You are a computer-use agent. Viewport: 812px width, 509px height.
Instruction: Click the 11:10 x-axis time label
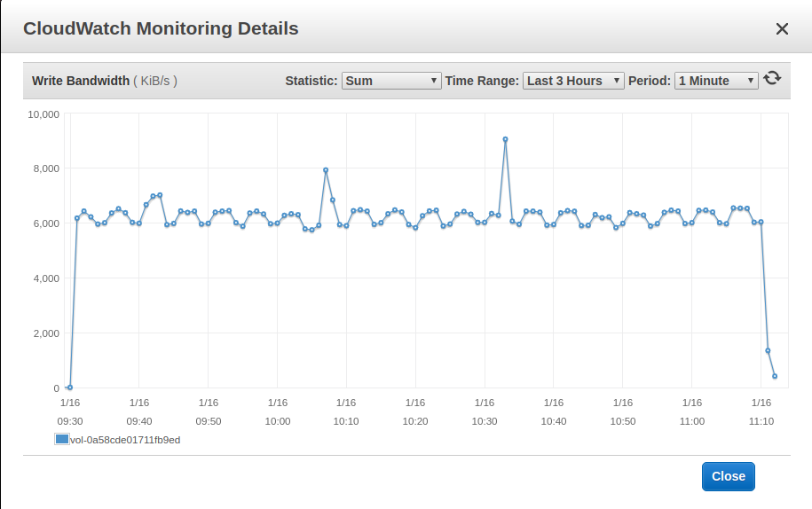click(761, 421)
